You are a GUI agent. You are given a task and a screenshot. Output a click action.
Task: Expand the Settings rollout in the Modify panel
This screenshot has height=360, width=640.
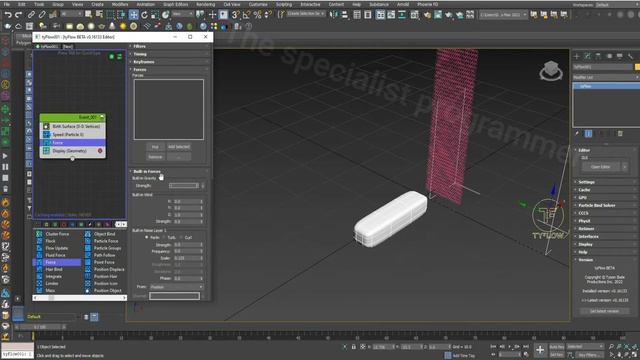pos(586,182)
